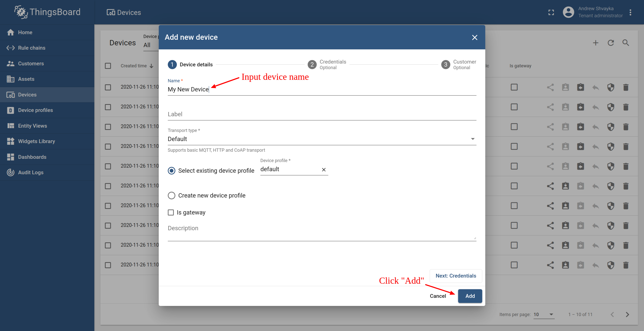This screenshot has height=331, width=644.
Task: Click the share icon in last device row
Action: 550,265
